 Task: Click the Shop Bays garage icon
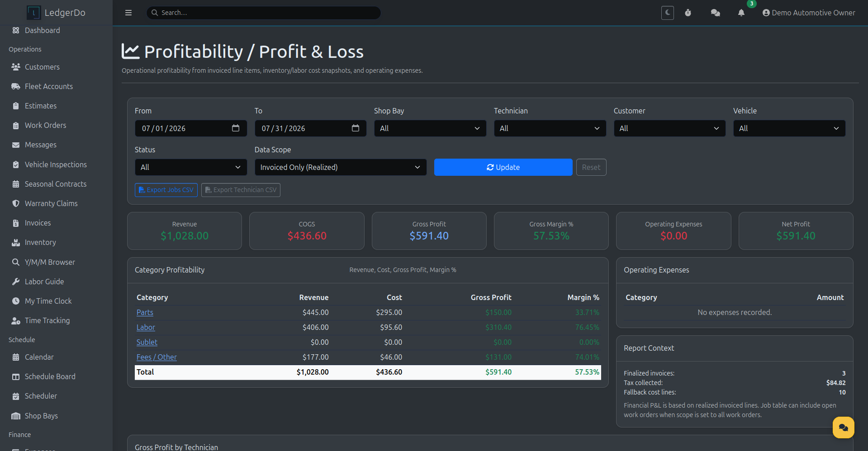click(x=16, y=416)
